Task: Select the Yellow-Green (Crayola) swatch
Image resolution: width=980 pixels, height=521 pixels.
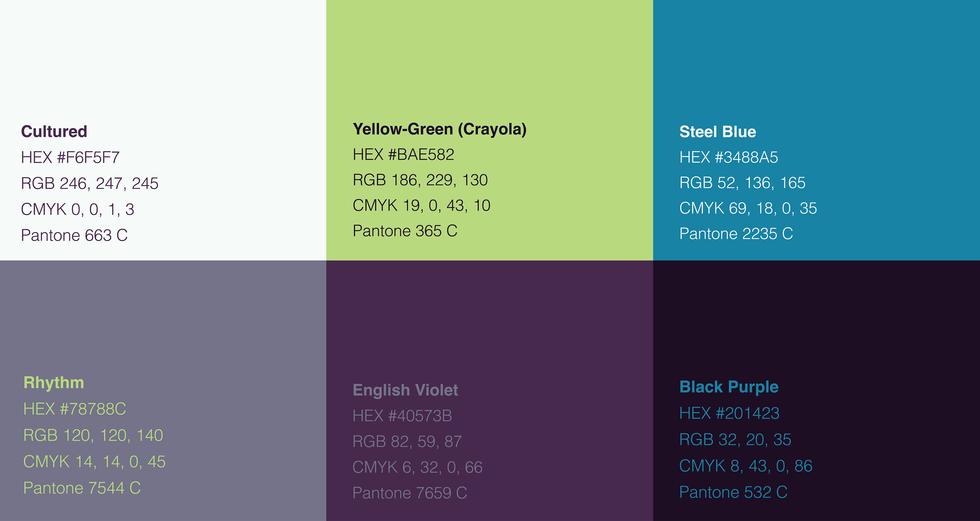Action: point(490,130)
